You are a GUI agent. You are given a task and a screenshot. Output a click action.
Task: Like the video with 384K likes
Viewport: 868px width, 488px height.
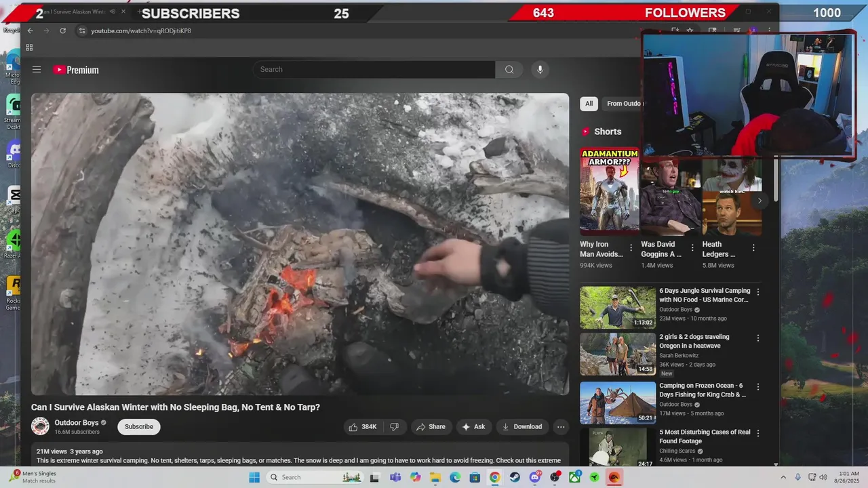coord(363,427)
